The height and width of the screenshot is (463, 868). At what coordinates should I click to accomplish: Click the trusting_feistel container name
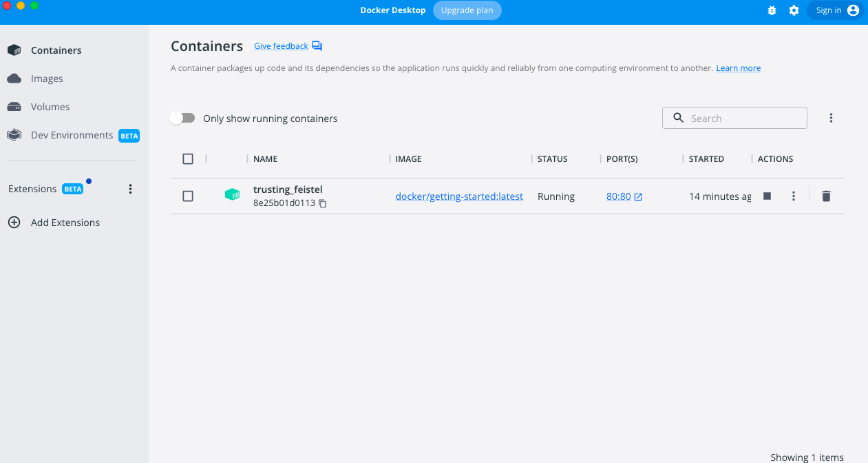point(288,189)
